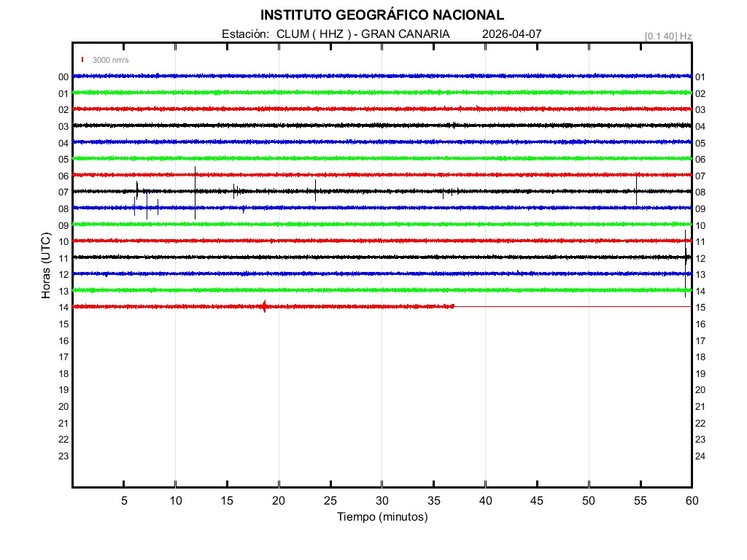The image size is (747, 560).
Task: Click the red 3000 nm/s scale bar
Action: pyautogui.click(x=83, y=60)
